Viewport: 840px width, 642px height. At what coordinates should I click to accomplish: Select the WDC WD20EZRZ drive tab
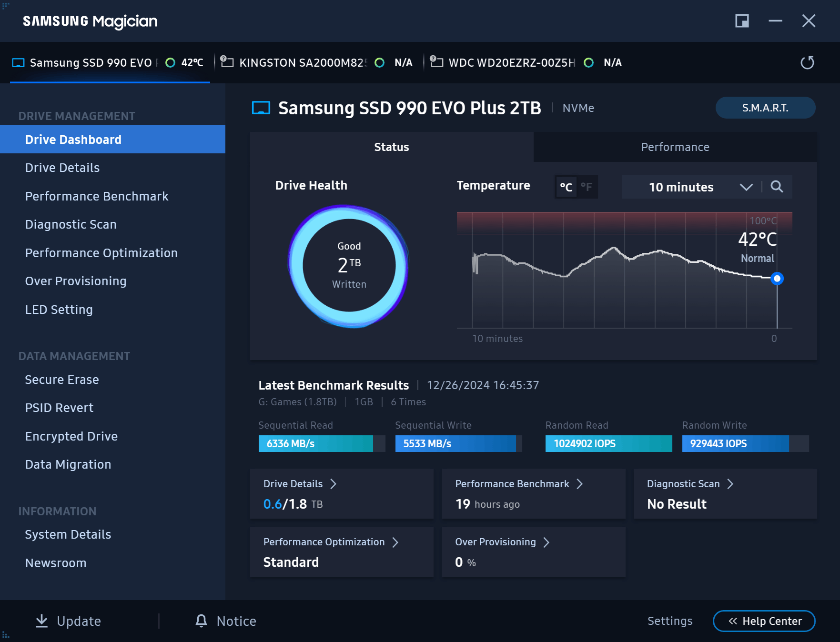pyautogui.click(x=526, y=63)
